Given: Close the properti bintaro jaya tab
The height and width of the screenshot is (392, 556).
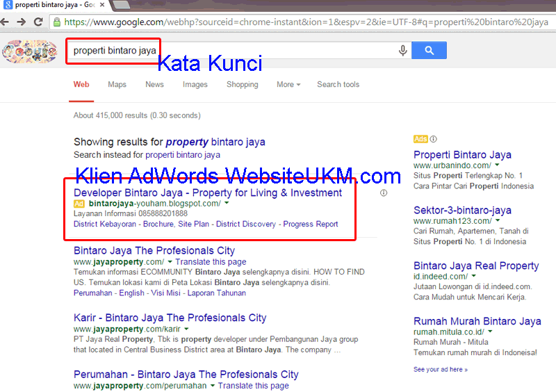Looking at the screenshot, I should [102, 5].
